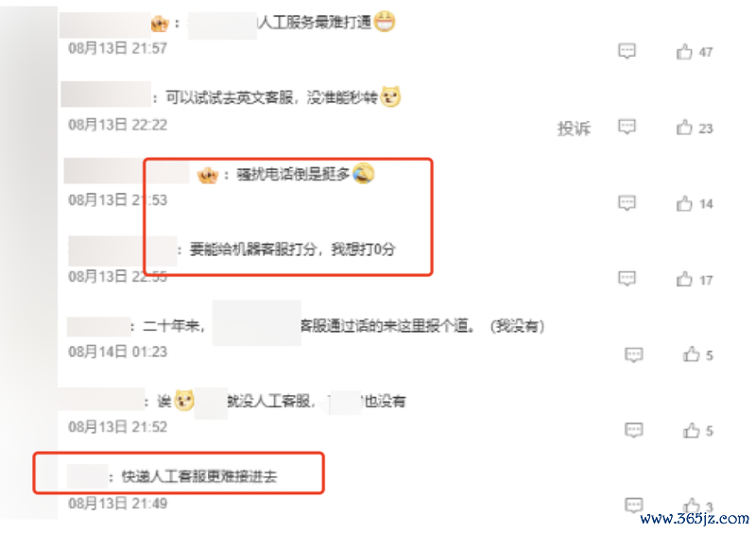
Task: Click the grinning emoji in first comment
Action: point(385,21)
